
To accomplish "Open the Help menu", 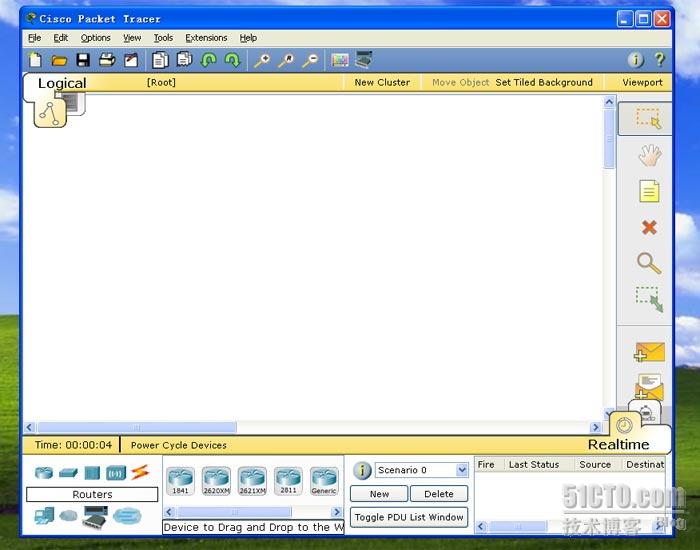I will click(x=248, y=38).
